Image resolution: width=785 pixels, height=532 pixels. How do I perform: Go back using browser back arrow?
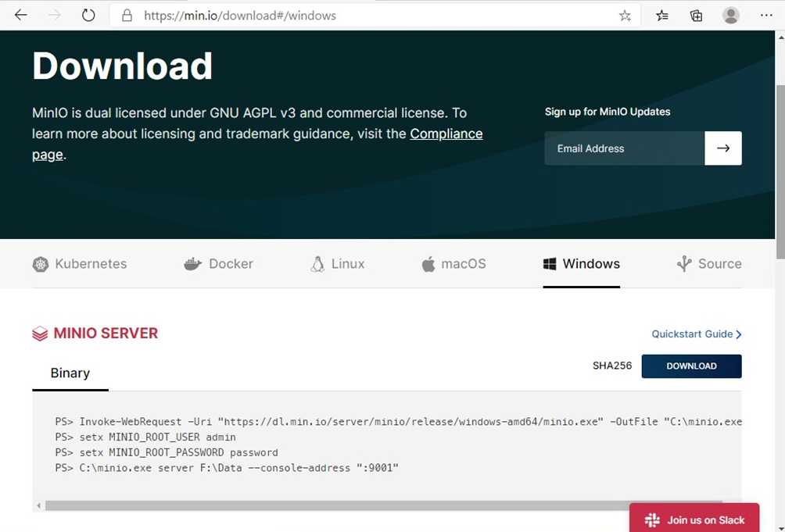click(x=20, y=15)
